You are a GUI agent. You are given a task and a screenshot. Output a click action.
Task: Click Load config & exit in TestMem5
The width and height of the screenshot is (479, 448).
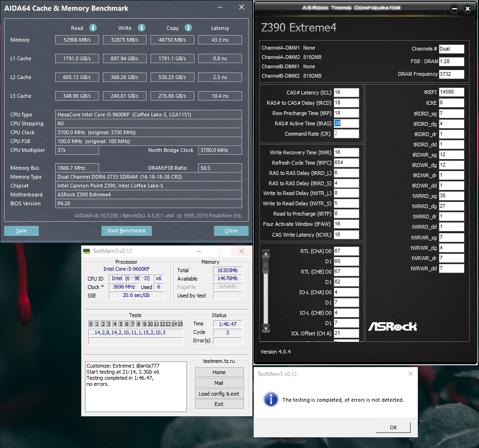tap(219, 394)
